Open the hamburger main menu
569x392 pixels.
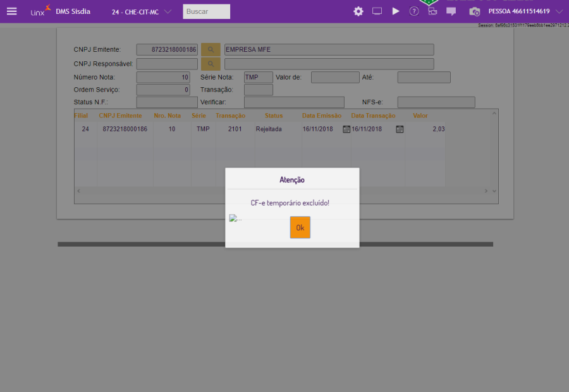tap(11, 11)
